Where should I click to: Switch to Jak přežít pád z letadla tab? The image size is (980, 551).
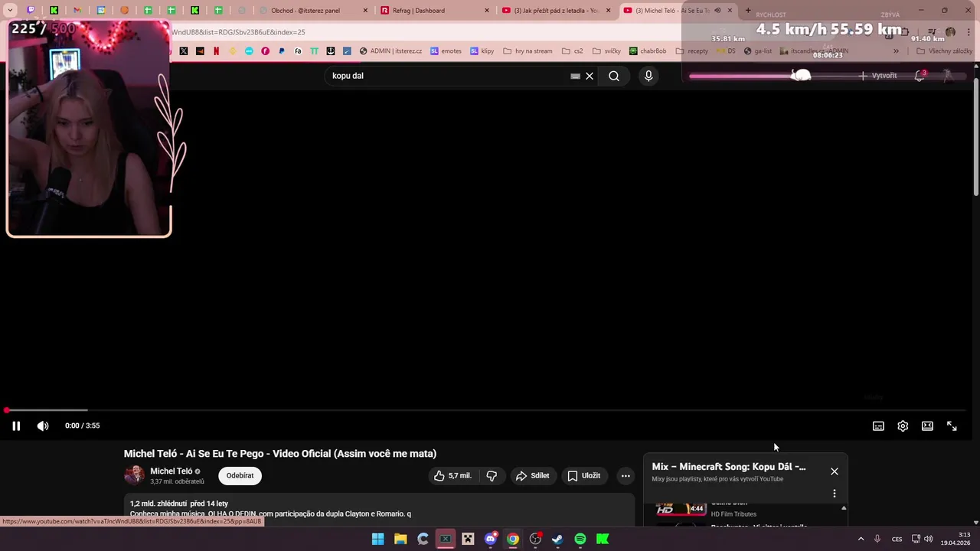click(555, 11)
